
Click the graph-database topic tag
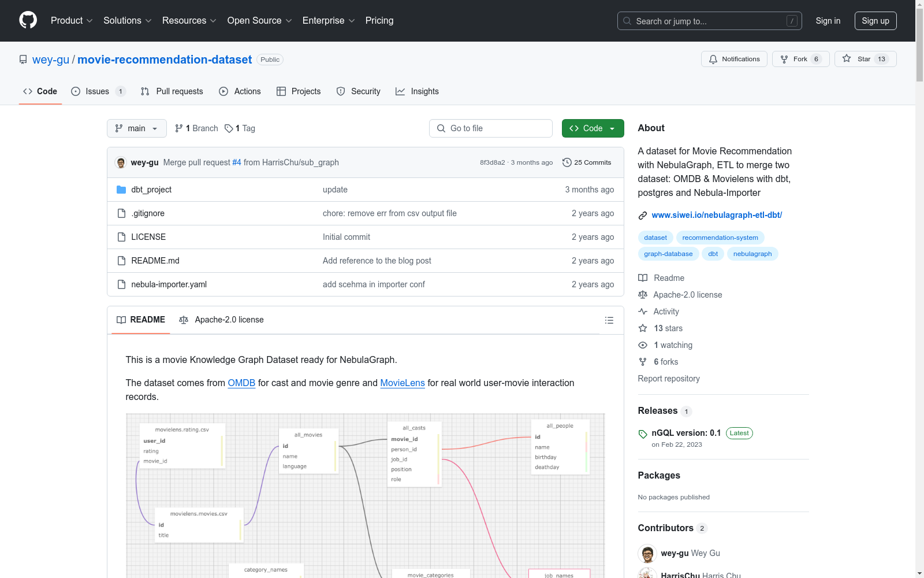pos(668,254)
